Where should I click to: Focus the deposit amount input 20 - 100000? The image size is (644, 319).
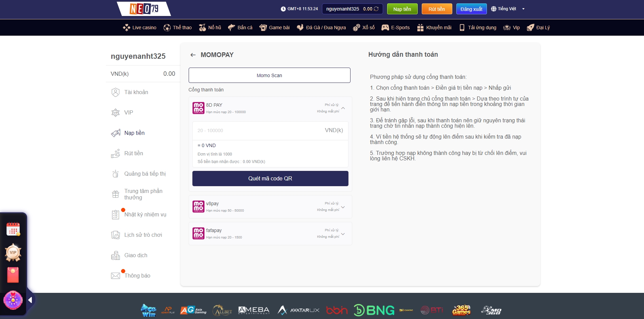click(x=270, y=130)
